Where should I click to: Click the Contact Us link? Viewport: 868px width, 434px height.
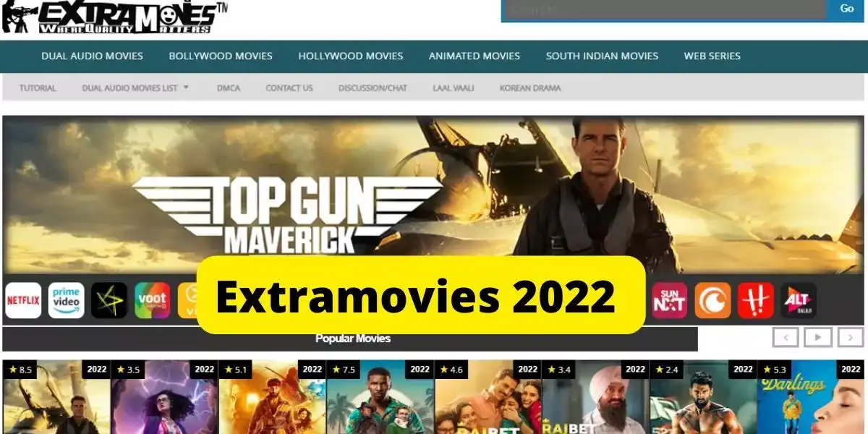[289, 88]
